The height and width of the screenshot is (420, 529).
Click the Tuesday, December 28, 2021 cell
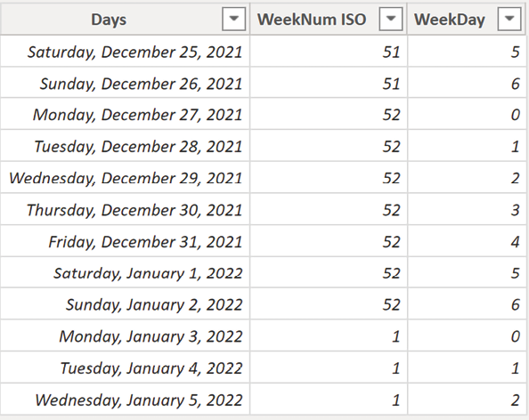tap(125, 146)
